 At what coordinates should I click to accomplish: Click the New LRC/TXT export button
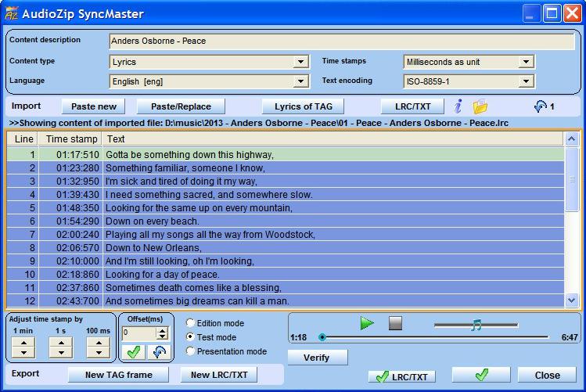click(x=219, y=375)
